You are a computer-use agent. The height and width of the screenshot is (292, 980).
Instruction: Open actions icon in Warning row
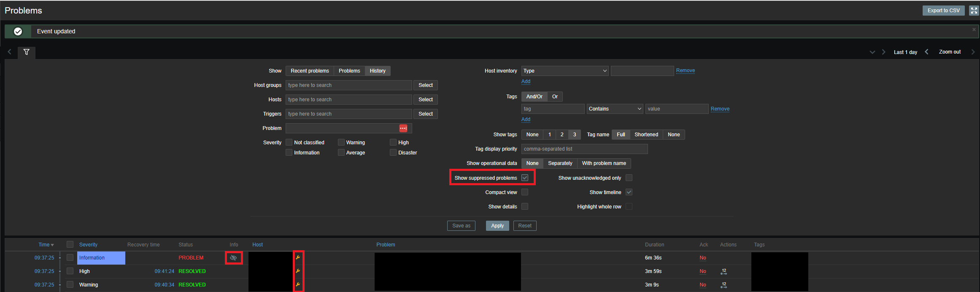724,285
